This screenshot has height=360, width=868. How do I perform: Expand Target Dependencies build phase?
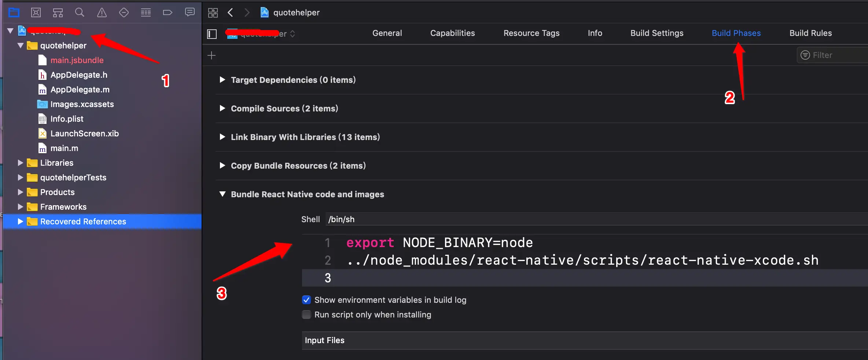222,80
